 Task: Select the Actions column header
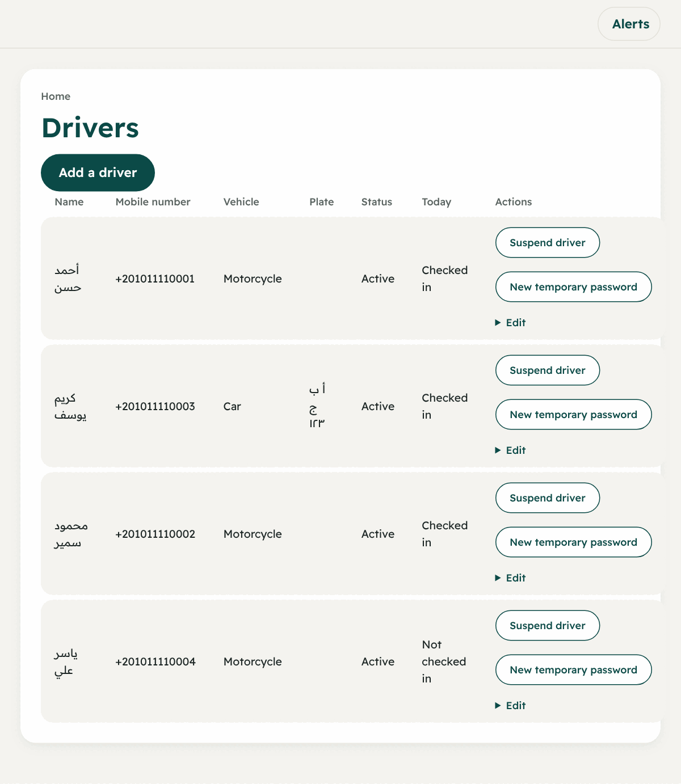tap(514, 202)
